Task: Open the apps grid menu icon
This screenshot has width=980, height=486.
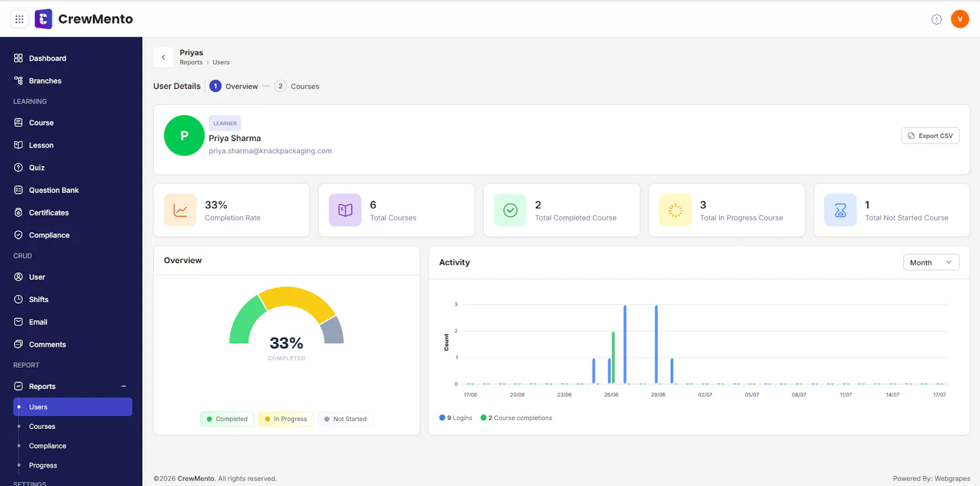Action: (x=20, y=19)
